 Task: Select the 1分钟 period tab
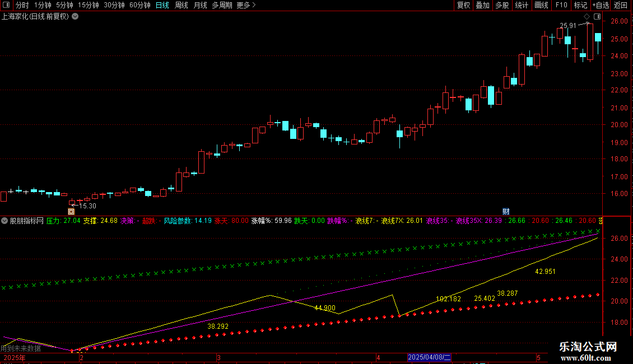(x=43, y=5)
